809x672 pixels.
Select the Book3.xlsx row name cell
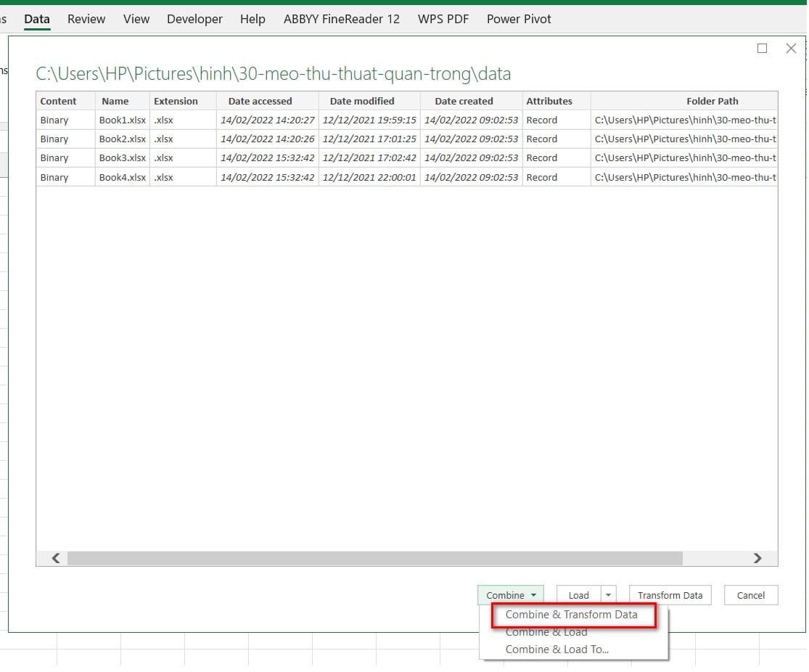123,158
